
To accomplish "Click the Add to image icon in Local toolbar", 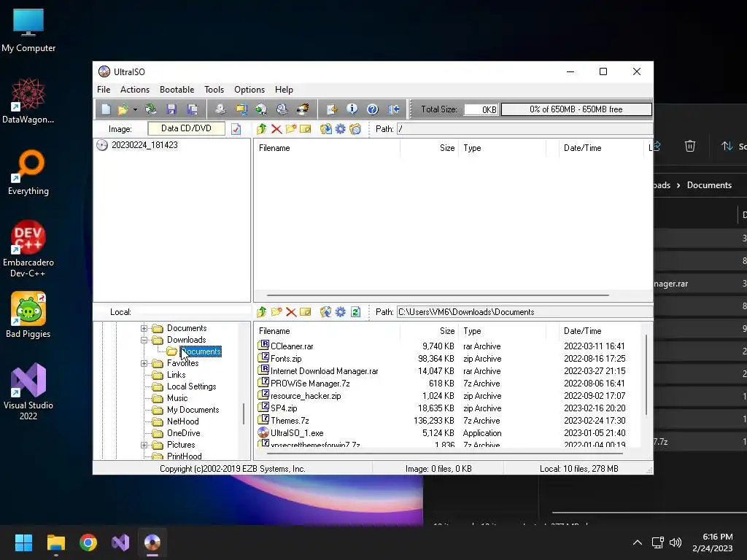I will tap(326, 312).
